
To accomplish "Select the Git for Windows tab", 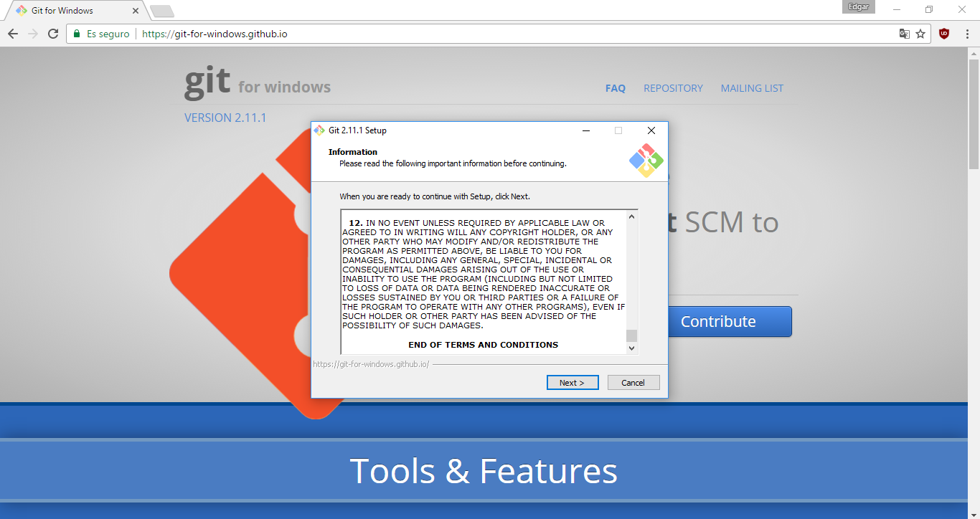I will 75,11.
